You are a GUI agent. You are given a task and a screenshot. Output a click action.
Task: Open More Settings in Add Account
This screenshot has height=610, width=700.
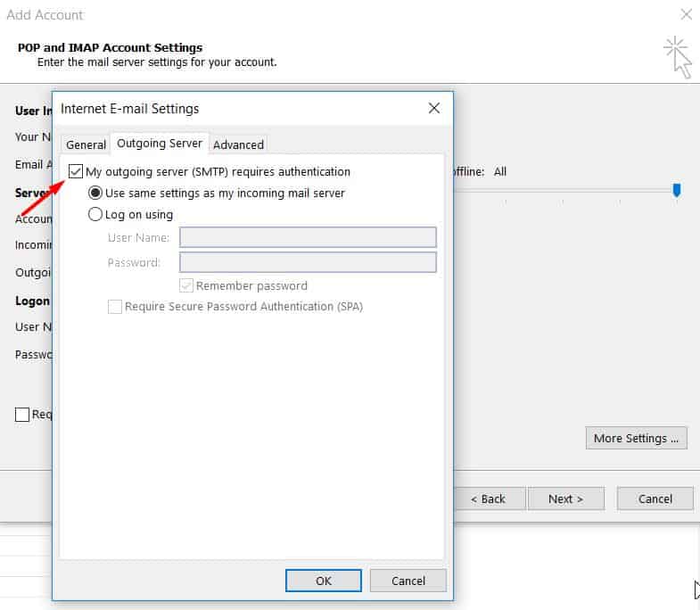[636, 438]
